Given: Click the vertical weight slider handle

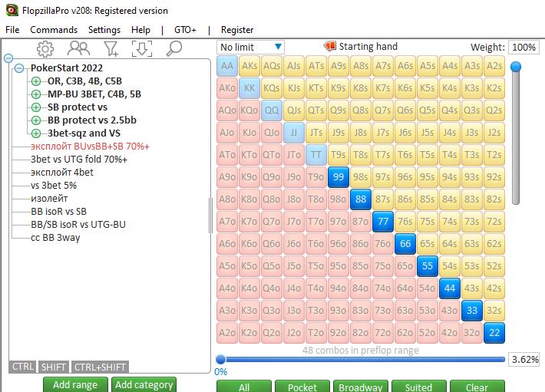Looking at the screenshot, I should (x=516, y=67).
